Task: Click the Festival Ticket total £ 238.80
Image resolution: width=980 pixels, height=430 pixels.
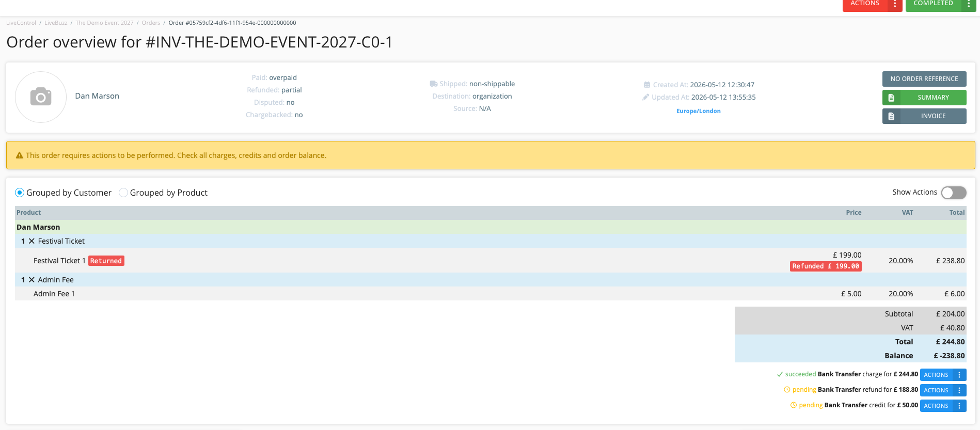Action: 950,261
